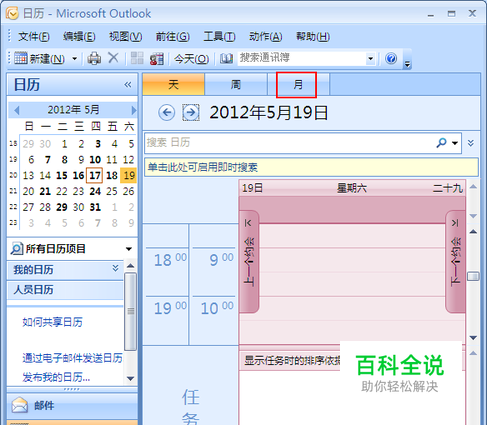This screenshot has height=425, width=487.
Task: Click People Calendars (人员日历) header
Action: [x=65, y=290]
